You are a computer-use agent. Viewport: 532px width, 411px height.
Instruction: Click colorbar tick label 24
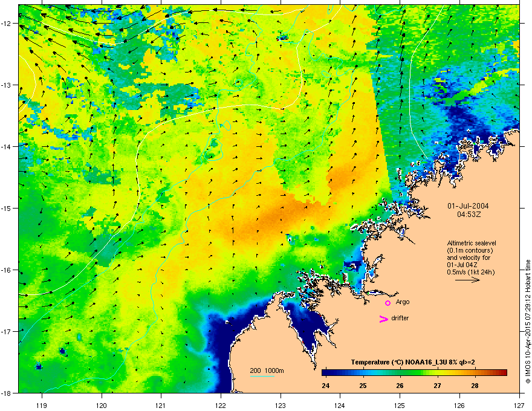[325, 386]
